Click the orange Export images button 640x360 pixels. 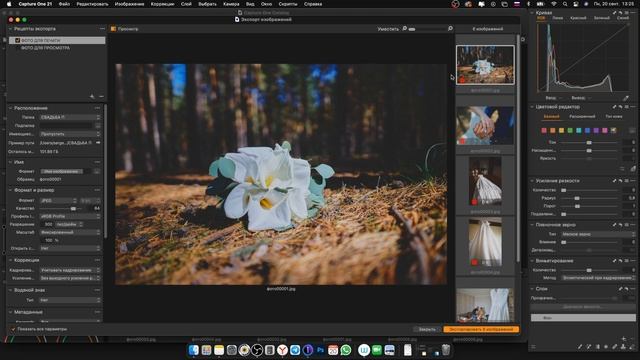[481, 329]
